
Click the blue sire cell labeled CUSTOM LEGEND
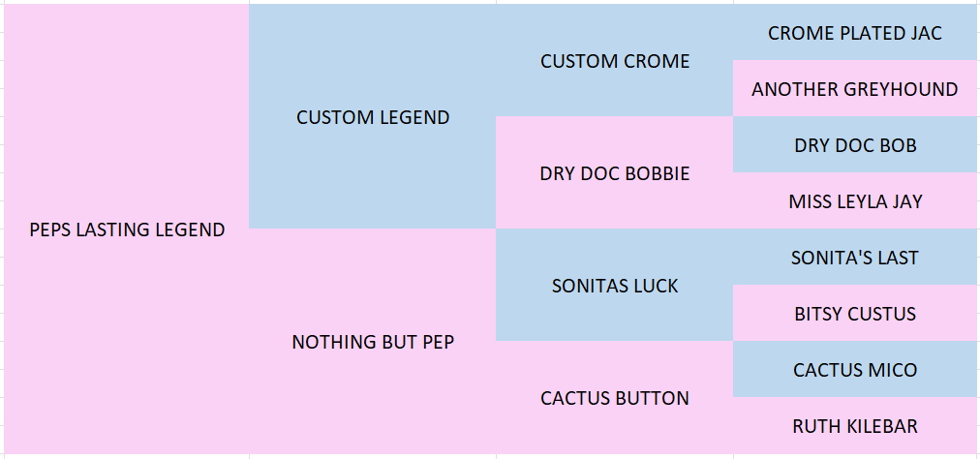pyautogui.click(x=373, y=117)
